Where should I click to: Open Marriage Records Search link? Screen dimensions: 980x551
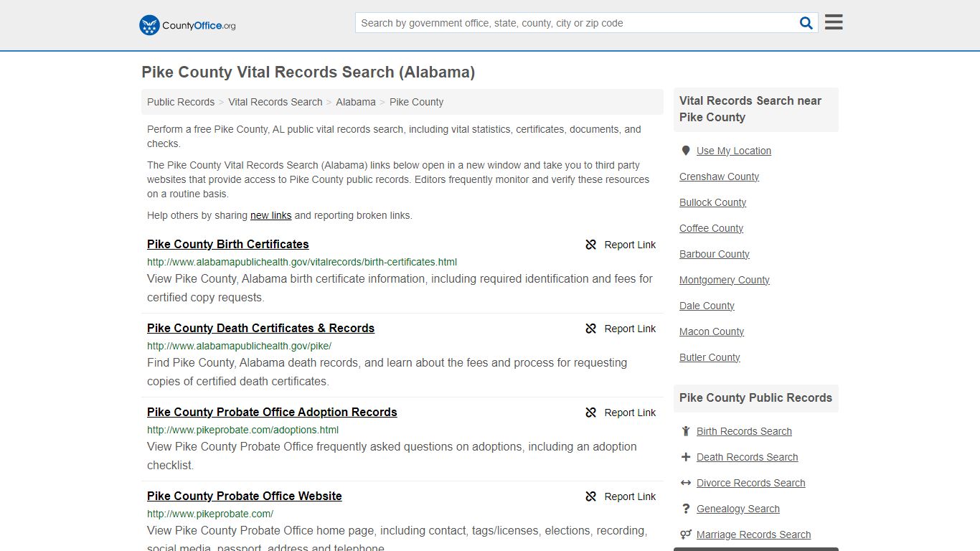(753, 534)
